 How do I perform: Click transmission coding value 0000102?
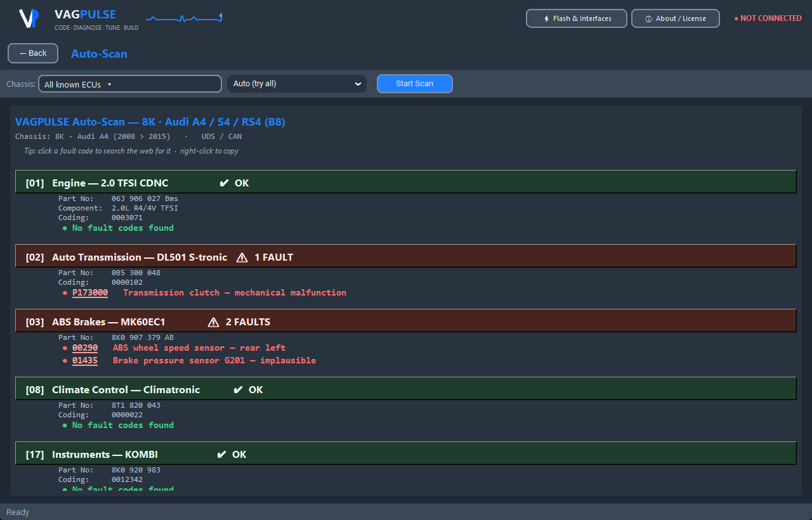tap(127, 282)
